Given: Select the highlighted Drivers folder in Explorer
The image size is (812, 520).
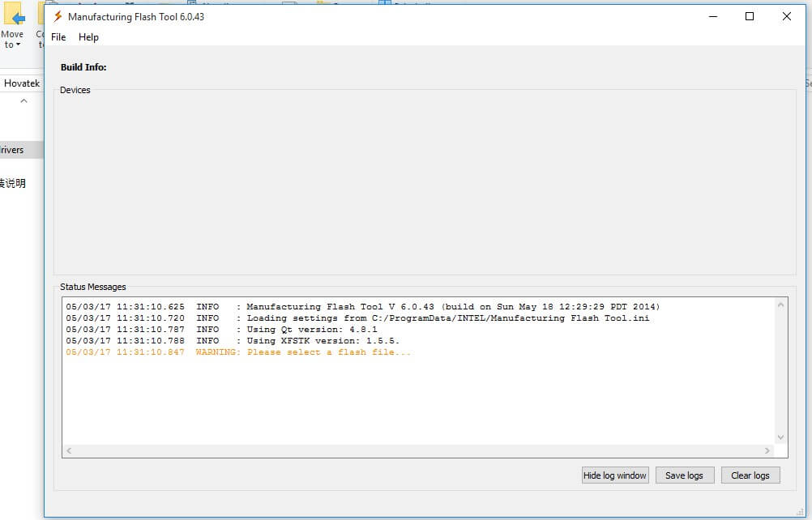Looking at the screenshot, I should [x=12, y=150].
